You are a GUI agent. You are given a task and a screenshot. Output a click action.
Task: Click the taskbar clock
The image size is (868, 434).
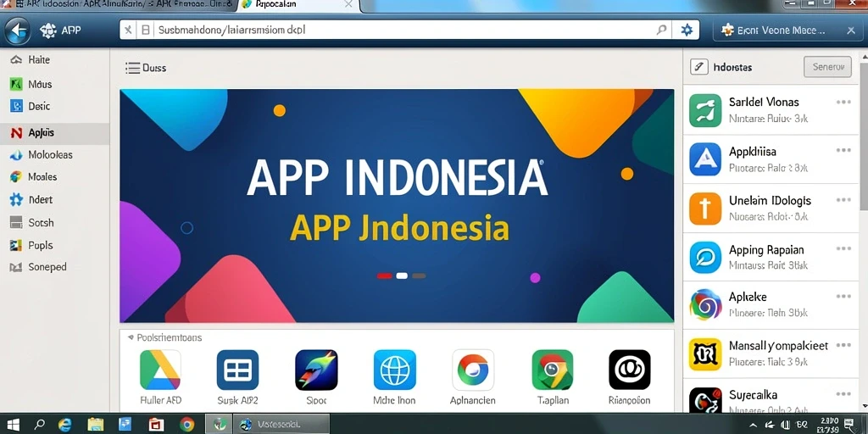828,425
